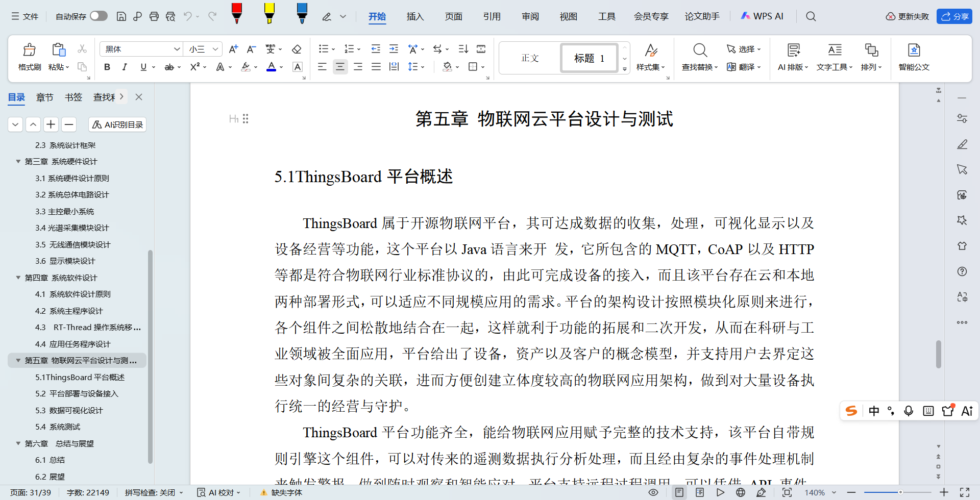Toggle strikethrough formatting
This screenshot has width=980, height=500.
pyautogui.click(x=169, y=67)
